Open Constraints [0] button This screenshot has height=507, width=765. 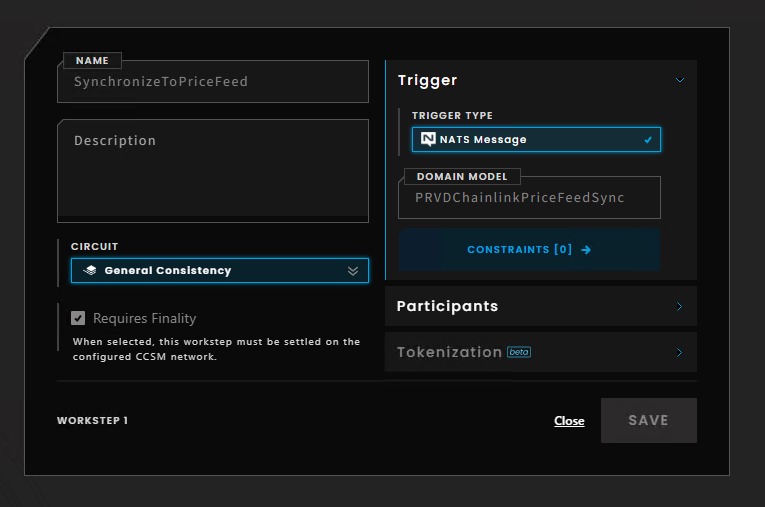[529, 250]
